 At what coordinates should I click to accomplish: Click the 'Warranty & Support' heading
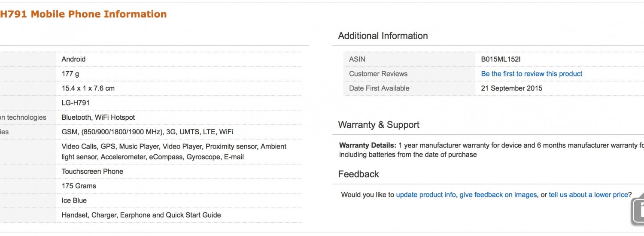(379, 125)
